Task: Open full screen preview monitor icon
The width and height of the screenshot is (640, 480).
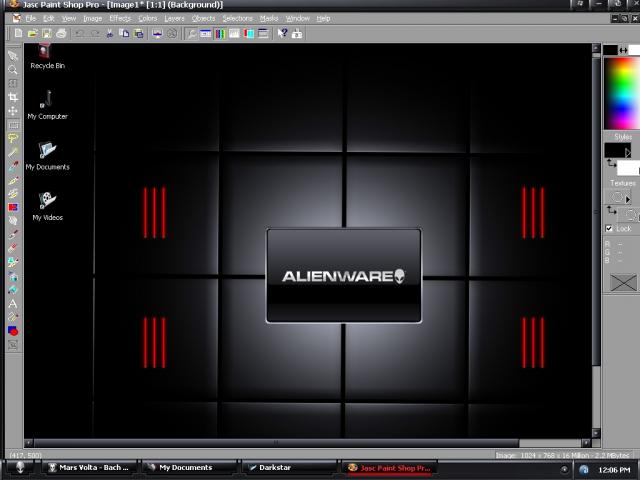Action: point(157,33)
